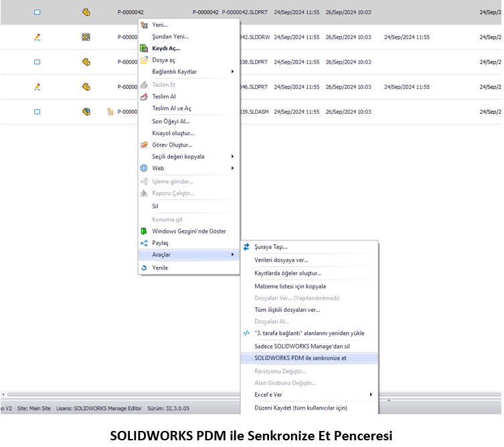Click the Şuraya Taşı move icon
Viewport: 504px width, 447px height.
tap(246, 247)
